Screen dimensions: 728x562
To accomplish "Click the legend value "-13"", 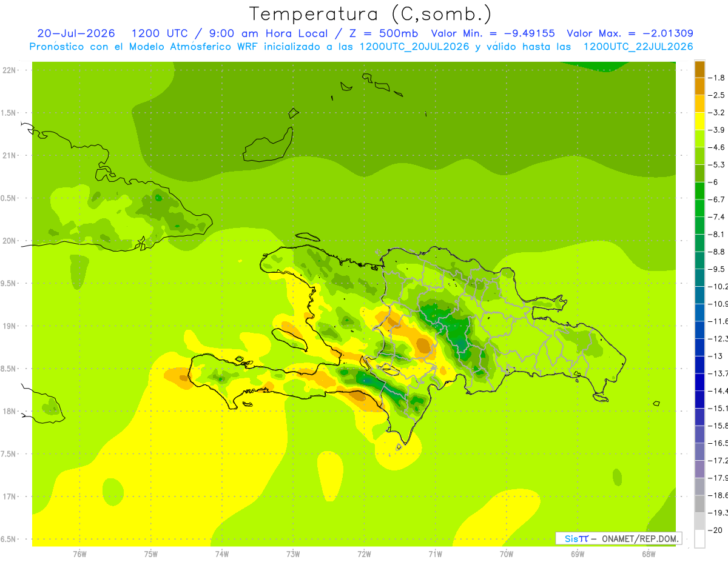I will tap(715, 356).
